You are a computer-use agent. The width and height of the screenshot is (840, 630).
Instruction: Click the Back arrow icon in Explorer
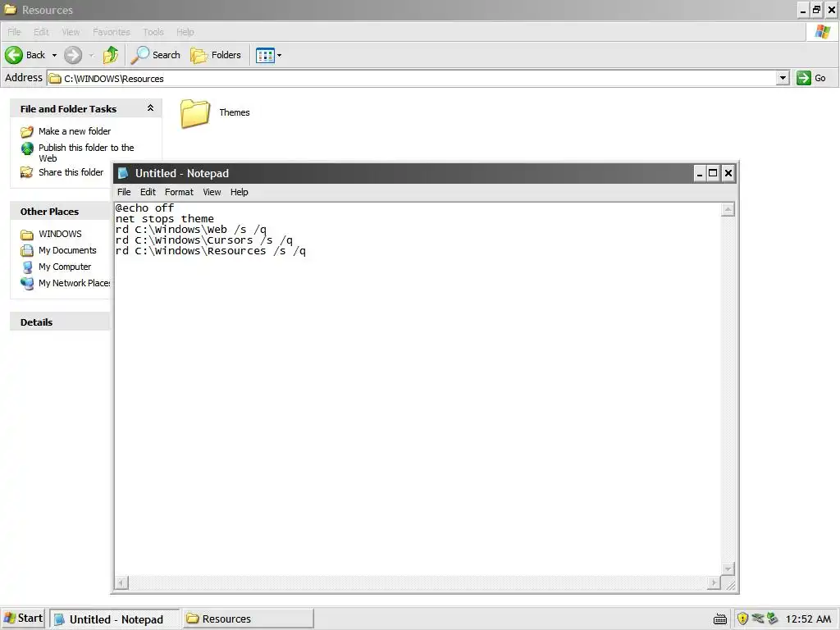tap(14, 55)
